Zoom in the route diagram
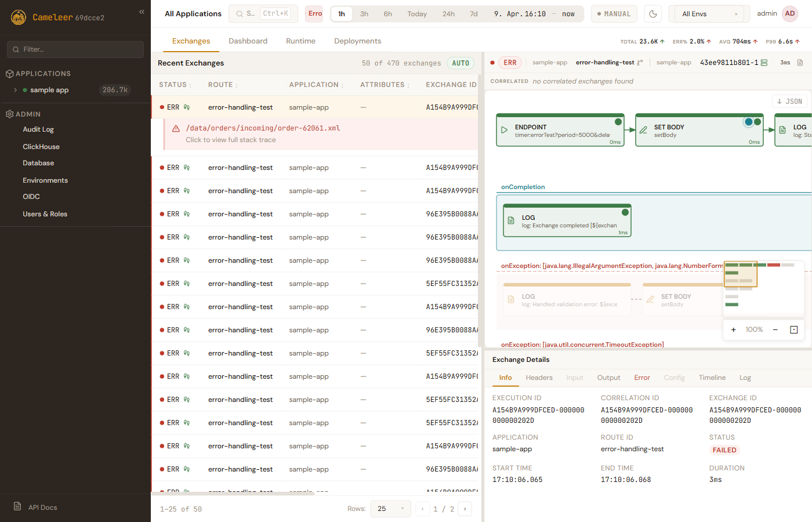This screenshot has width=812, height=522. tap(733, 329)
